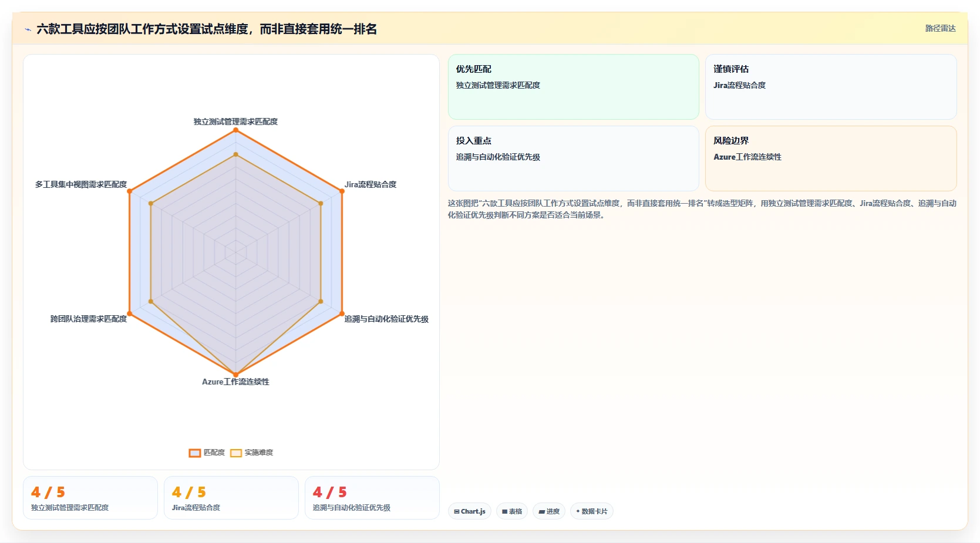Click the outer 匹配度 data point at the radar top
Image resolution: width=980 pixels, height=543 pixels.
[x=235, y=130]
